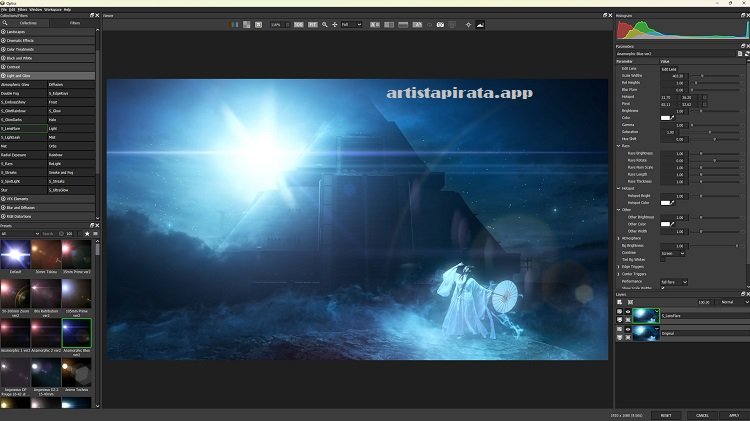Expand the Atmosphere parameter group

[x=618, y=238]
